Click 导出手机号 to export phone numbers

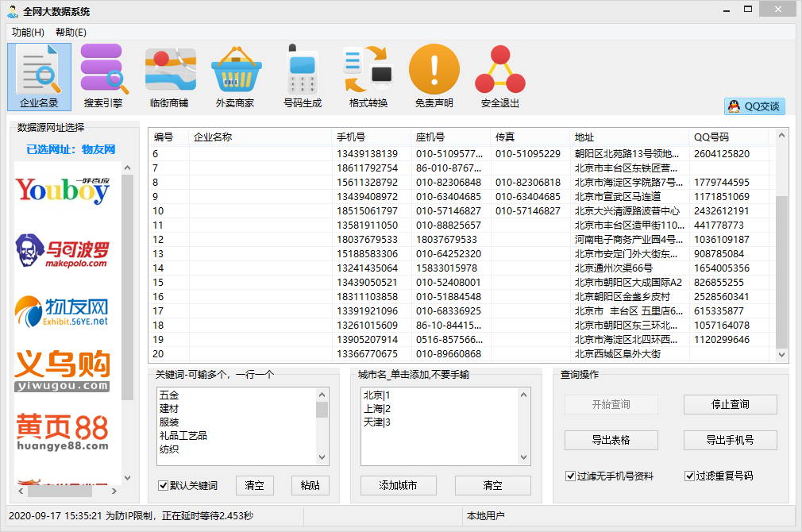click(x=730, y=440)
